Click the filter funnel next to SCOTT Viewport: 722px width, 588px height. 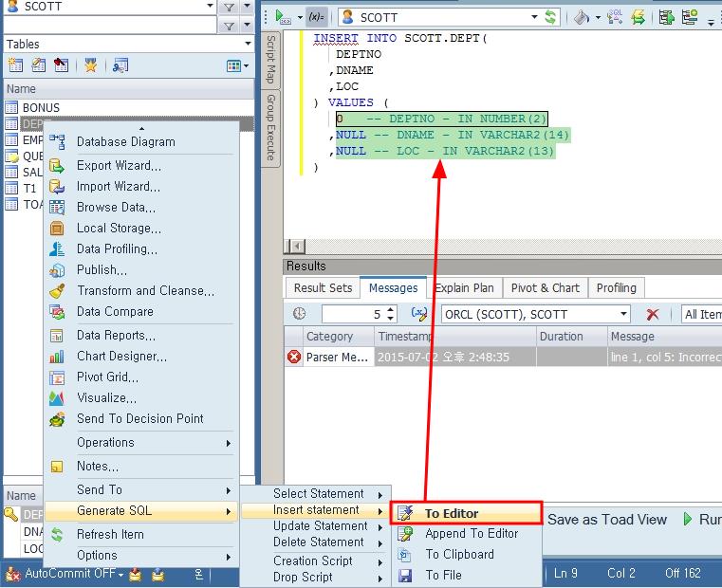pyautogui.click(x=230, y=7)
